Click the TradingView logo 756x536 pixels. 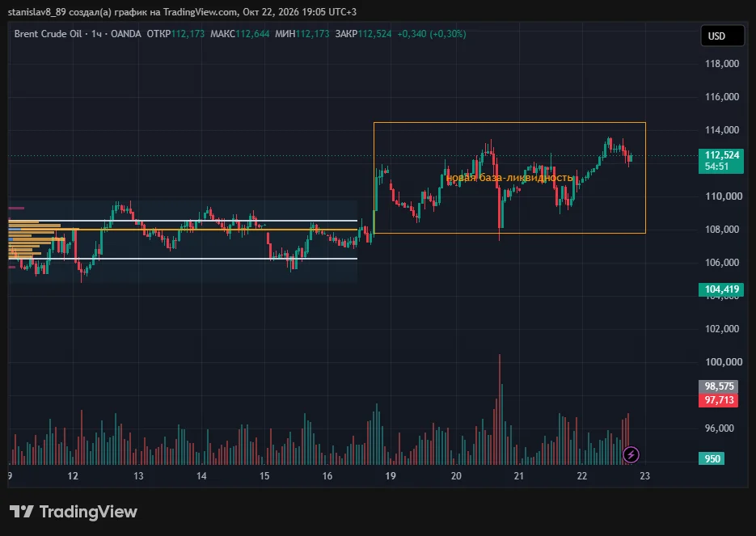pos(74,512)
